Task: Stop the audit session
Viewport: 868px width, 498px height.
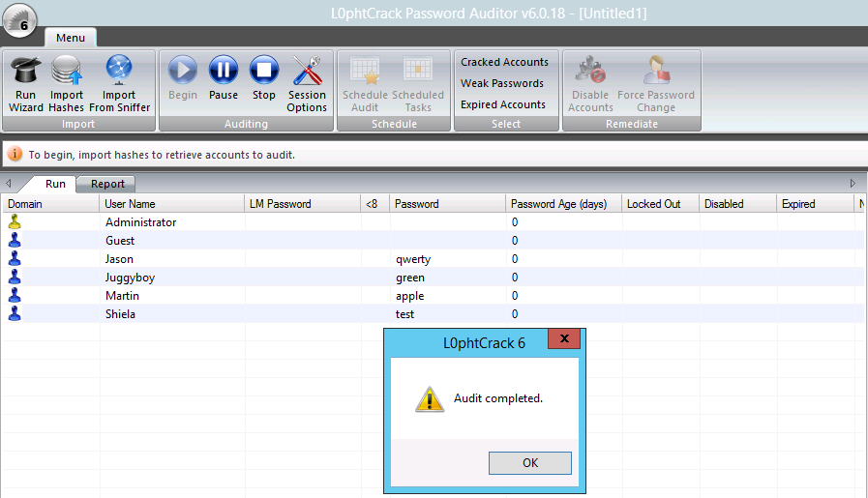Action: tap(263, 78)
